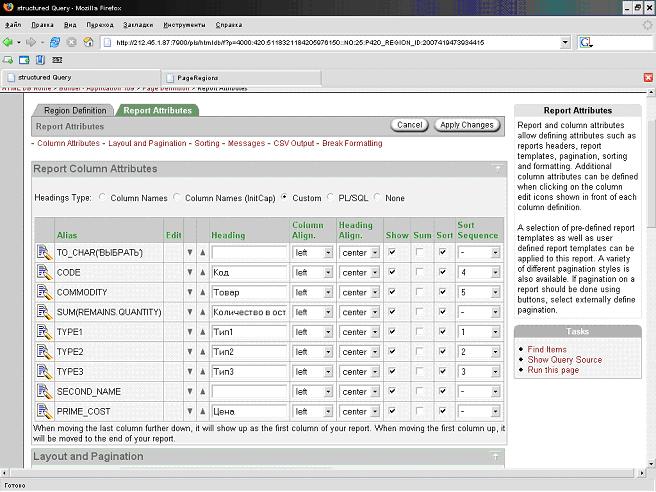Screen dimensions: 656x492
Task: Open the Закладки menu
Action: [x=138, y=25]
